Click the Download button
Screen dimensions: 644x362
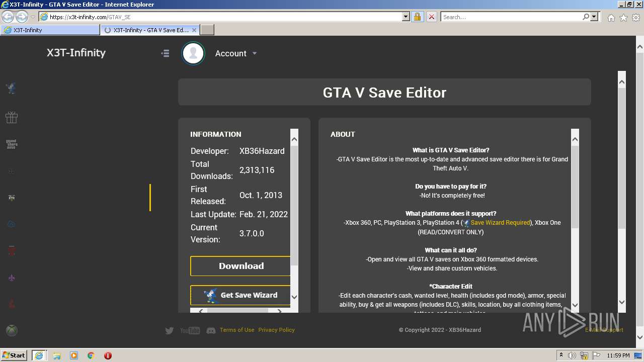click(x=240, y=266)
